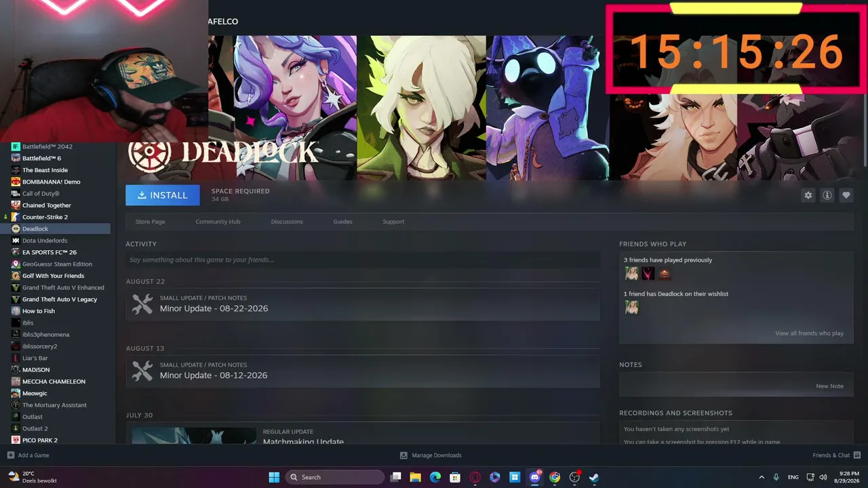This screenshot has height=488, width=868.
Task: Open the Community Hub tab
Action: 218,222
